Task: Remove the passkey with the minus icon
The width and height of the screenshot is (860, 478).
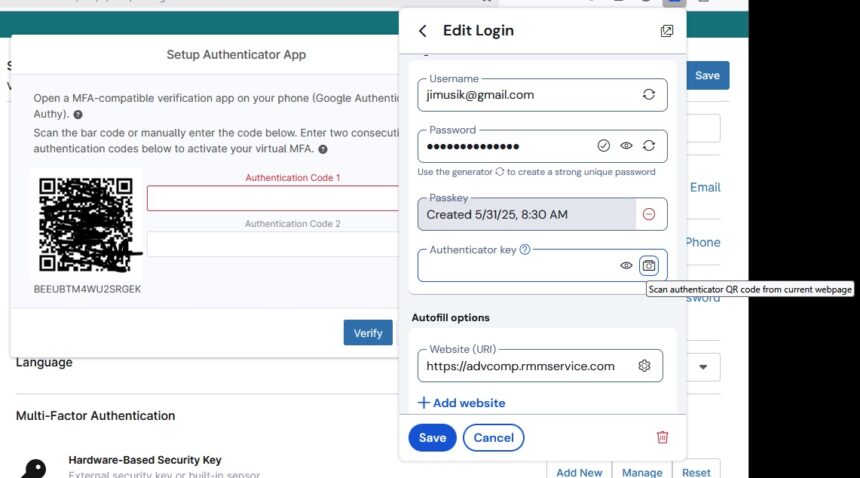Action: (x=649, y=214)
